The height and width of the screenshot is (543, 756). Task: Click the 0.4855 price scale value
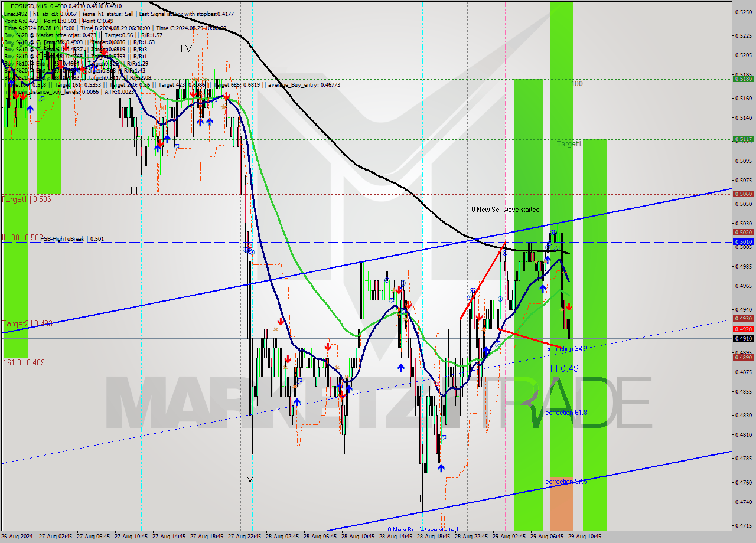pyautogui.click(x=743, y=391)
